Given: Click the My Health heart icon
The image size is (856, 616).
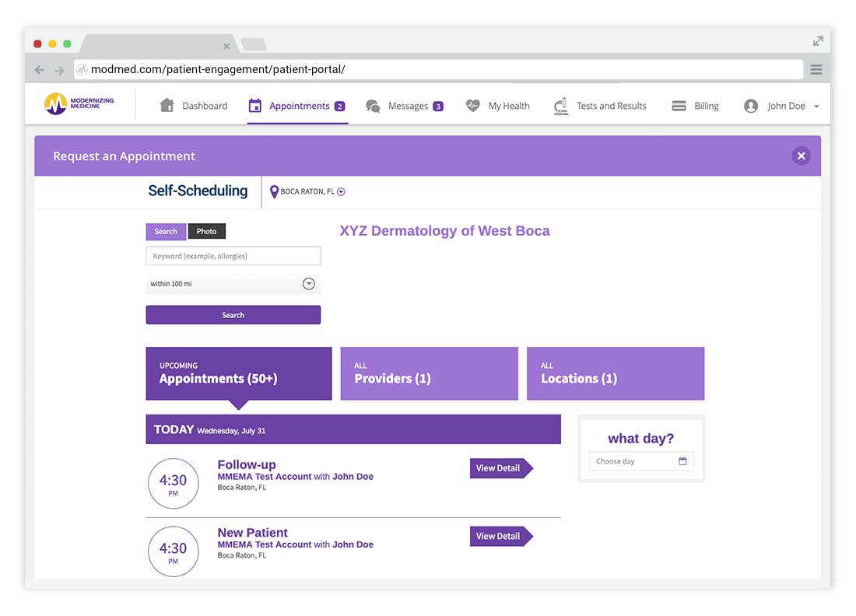Looking at the screenshot, I should click(x=472, y=107).
